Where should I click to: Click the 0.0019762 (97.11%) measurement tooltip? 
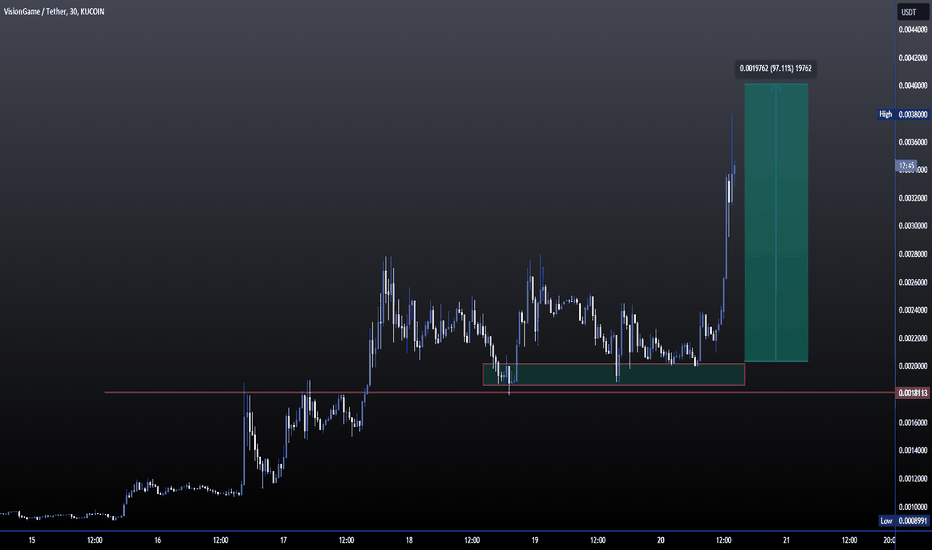[x=775, y=68]
